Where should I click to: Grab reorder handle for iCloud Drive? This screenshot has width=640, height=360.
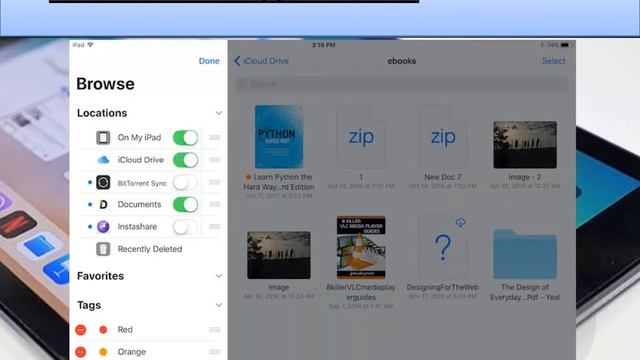pos(215,160)
